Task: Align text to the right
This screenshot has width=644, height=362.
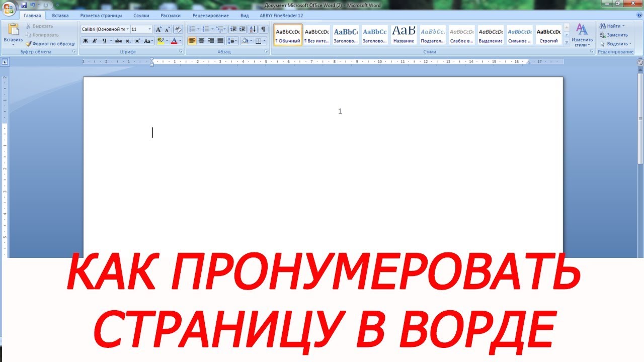Action: coord(211,41)
